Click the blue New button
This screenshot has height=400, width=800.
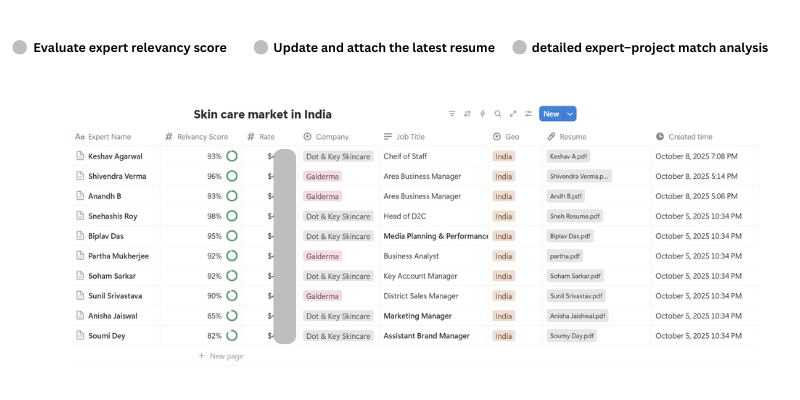551,114
